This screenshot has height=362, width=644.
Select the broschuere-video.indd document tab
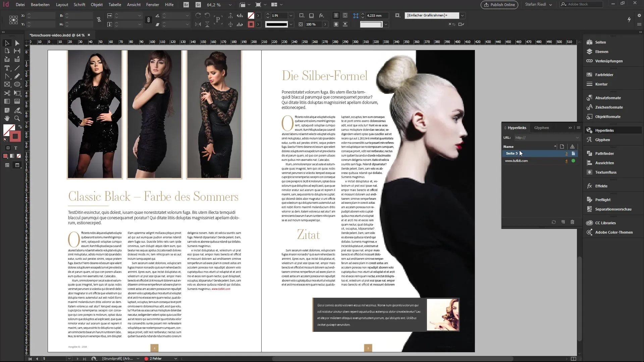pyautogui.click(x=57, y=35)
